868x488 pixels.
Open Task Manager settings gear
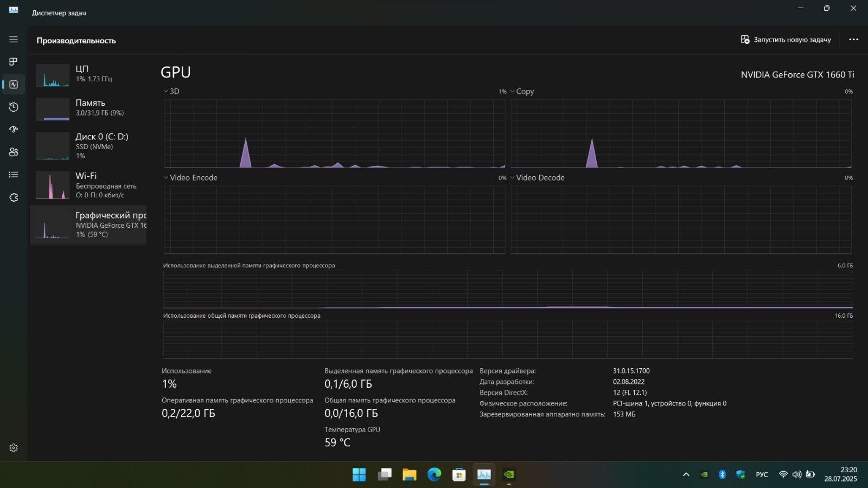point(14,448)
